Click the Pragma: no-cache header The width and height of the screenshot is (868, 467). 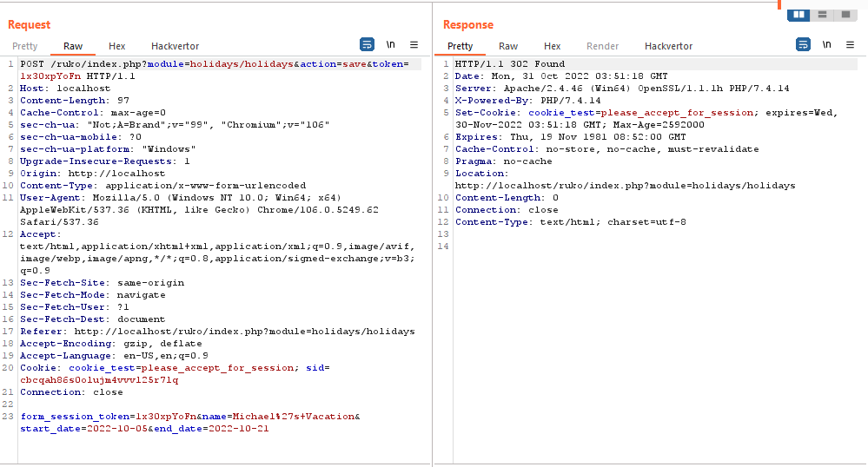coord(504,161)
